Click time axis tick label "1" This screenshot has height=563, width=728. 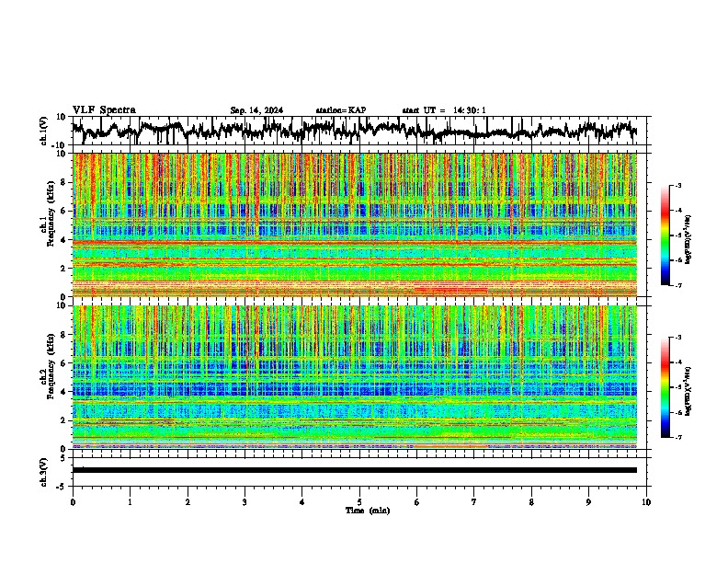130,502
